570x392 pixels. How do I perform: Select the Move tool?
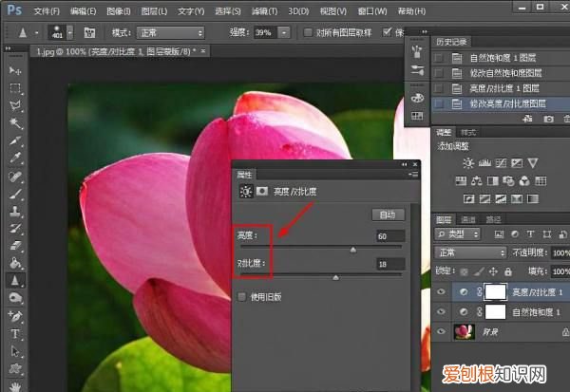[15, 70]
